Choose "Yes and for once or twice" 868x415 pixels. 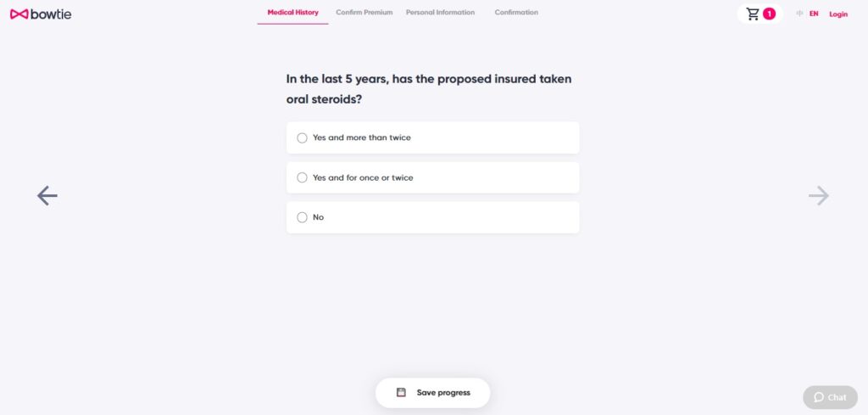[303, 177]
